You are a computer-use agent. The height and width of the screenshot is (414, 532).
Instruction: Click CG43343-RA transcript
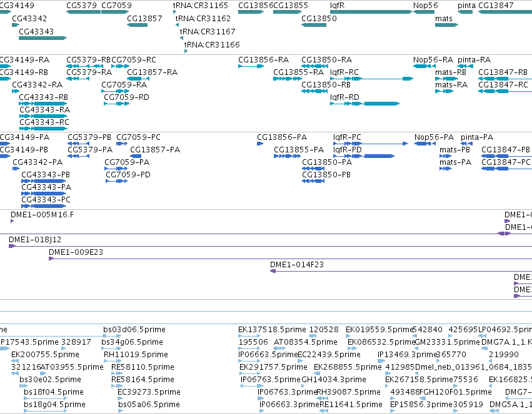(43, 116)
